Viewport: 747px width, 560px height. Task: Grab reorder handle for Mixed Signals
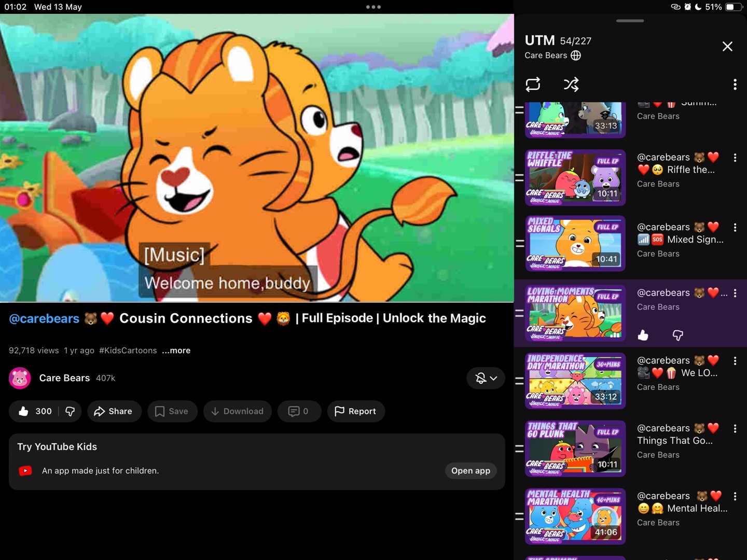(x=519, y=243)
